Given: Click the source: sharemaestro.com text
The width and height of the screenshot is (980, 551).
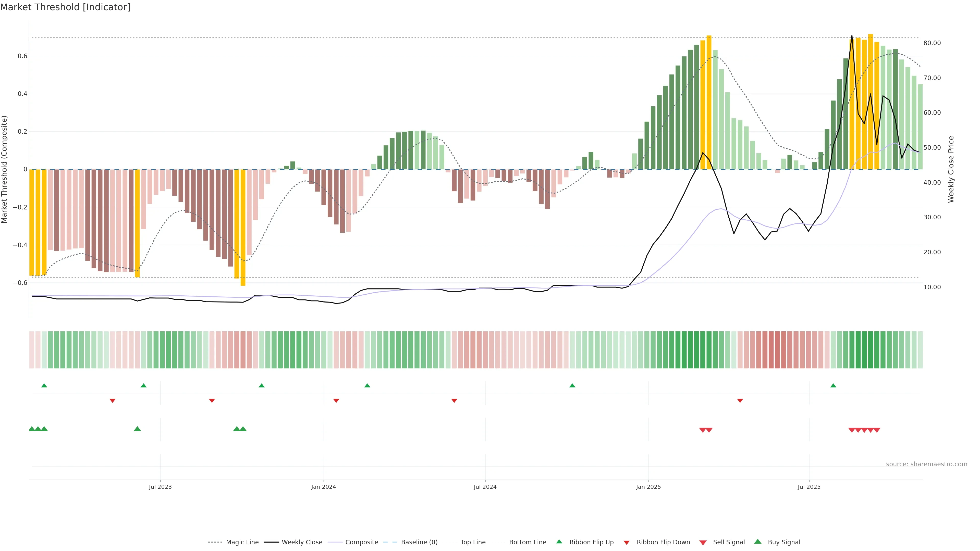Looking at the screenshot, I should pos(926,464).
